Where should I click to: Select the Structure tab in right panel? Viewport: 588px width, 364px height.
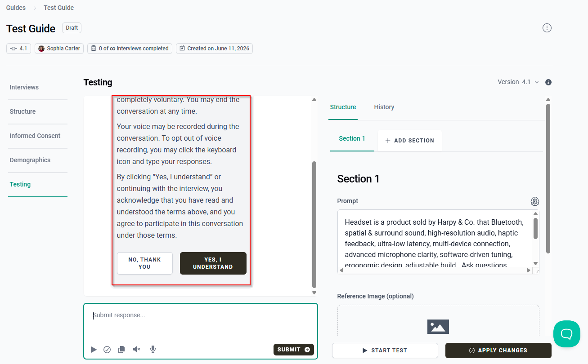pyautogui.click(x=343, y=107)
